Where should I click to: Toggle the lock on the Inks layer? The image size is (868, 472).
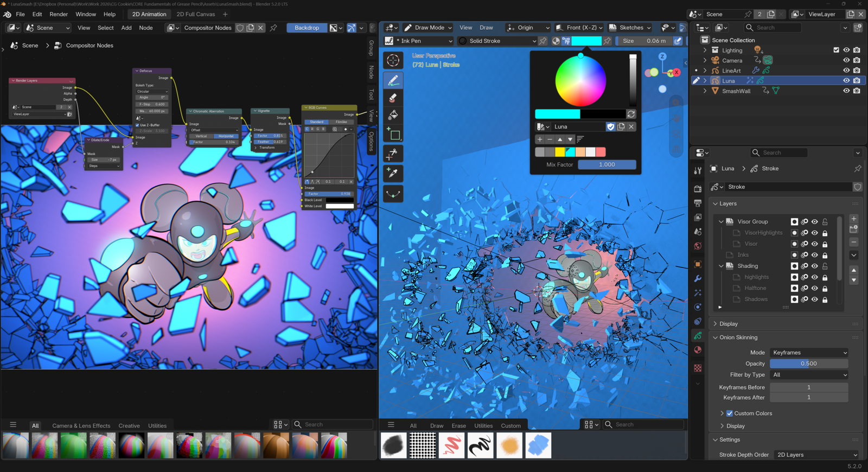(x=825, y=255)
